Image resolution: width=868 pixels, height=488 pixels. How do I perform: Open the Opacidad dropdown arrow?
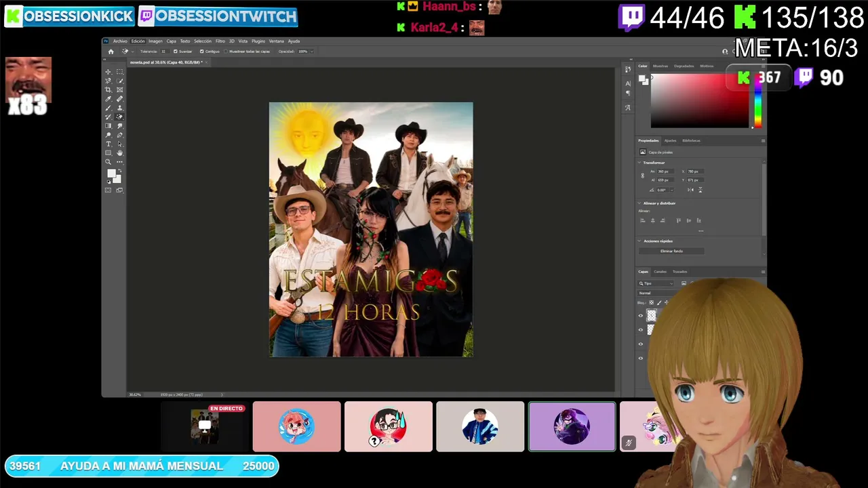pyautogui.click(x=312, y=52)
